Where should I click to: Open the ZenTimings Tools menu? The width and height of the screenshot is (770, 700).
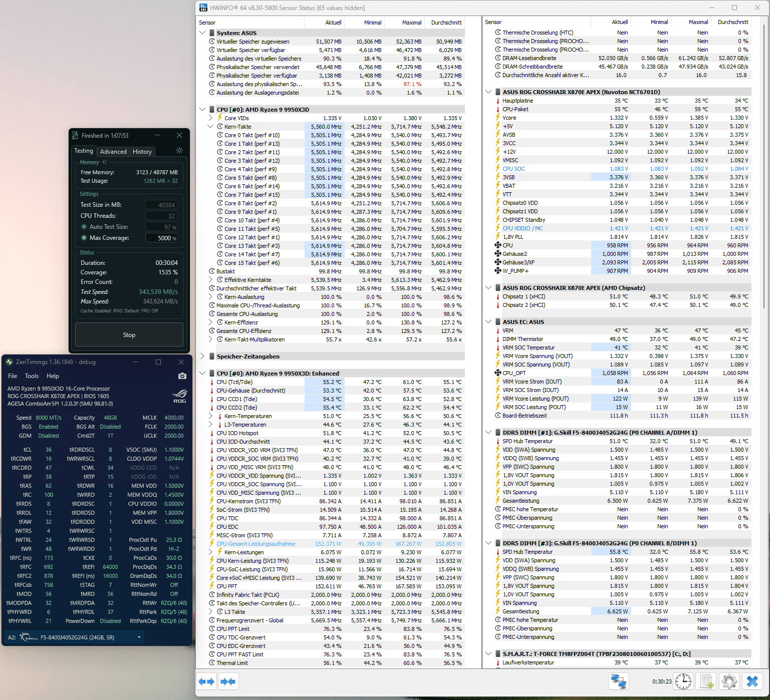coord(32,376)
